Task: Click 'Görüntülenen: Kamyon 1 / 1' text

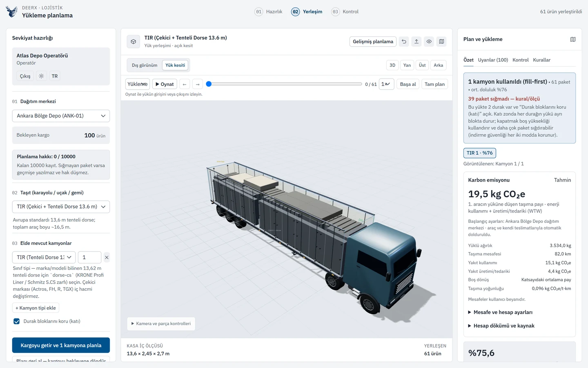Action: 493,164
